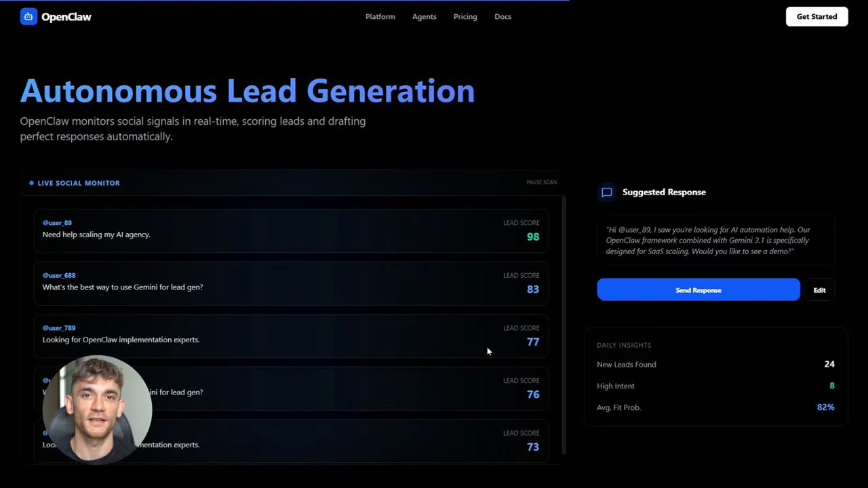Click the New Leads value 24
868x488 pixels.
[x=829, y=364]
